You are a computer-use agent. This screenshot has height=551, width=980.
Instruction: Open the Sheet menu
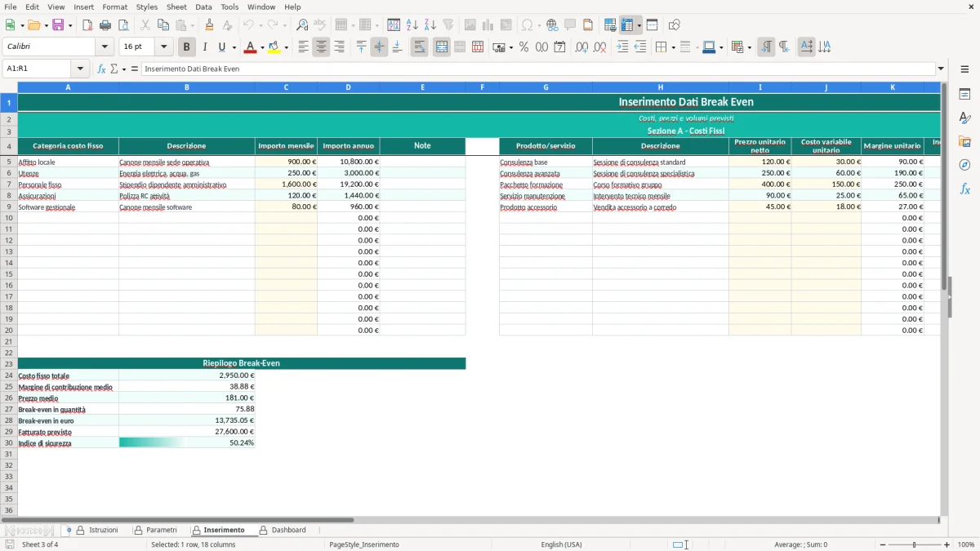tap(176, 7)
